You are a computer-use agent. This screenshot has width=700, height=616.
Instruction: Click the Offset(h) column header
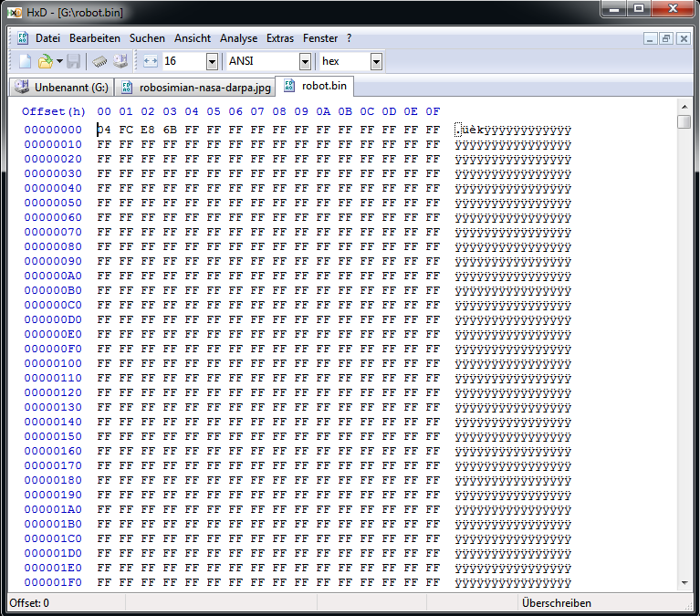[x=54, y=111]
